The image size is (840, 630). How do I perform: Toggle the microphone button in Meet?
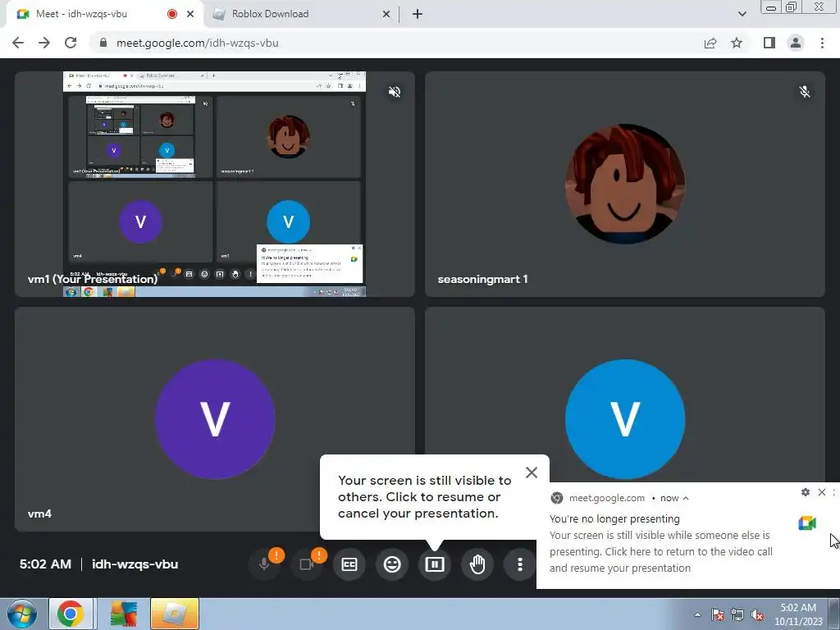[264, 564]
